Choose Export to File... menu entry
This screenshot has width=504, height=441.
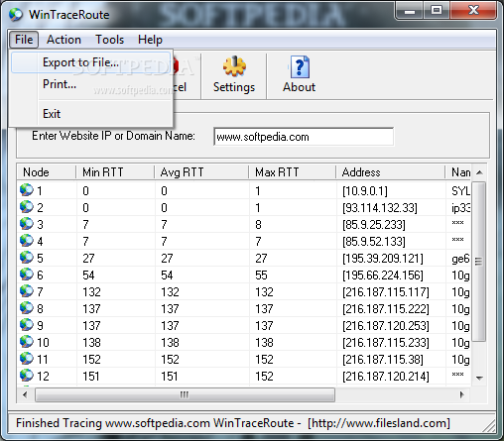(90, 62)
